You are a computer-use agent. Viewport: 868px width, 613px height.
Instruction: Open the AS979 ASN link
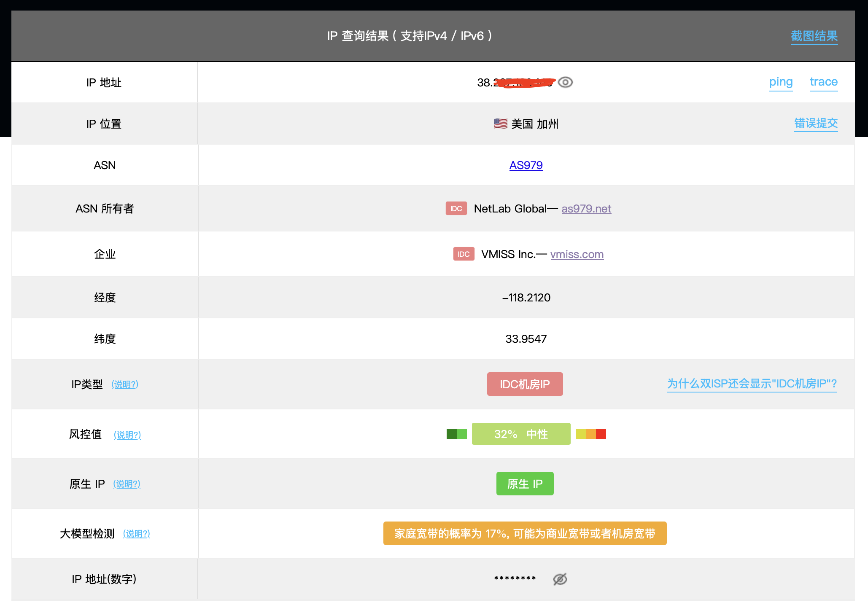click(x=526, y=165)
